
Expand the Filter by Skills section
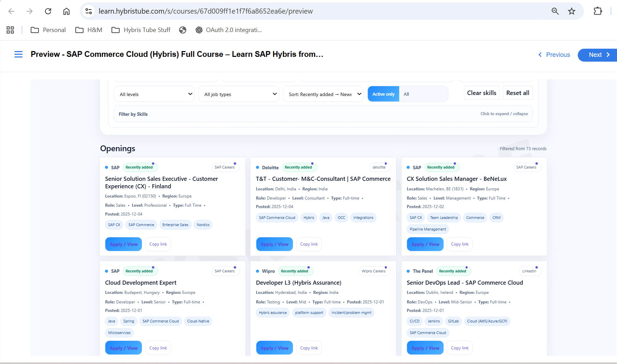click(504, 114)
